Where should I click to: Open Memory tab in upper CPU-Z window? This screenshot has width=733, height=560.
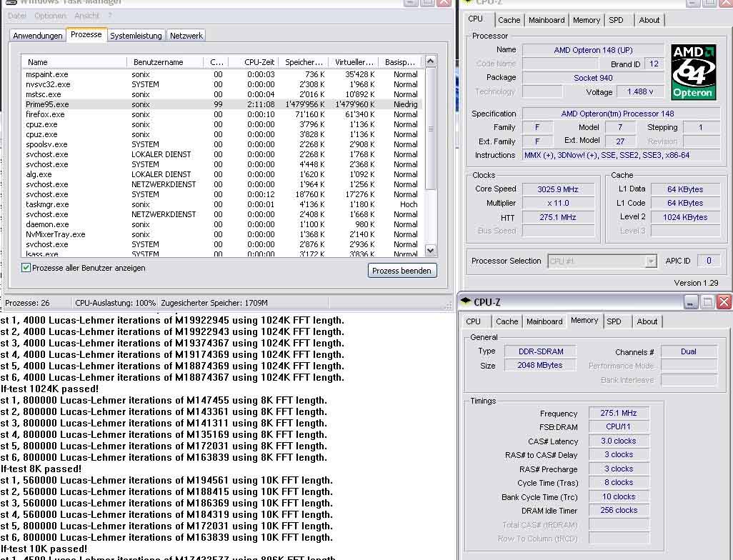587,20
